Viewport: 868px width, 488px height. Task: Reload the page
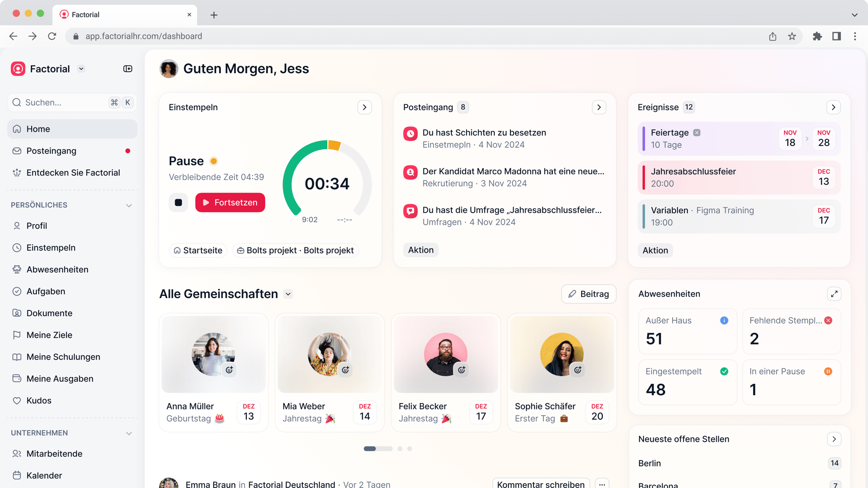(52, 36)
